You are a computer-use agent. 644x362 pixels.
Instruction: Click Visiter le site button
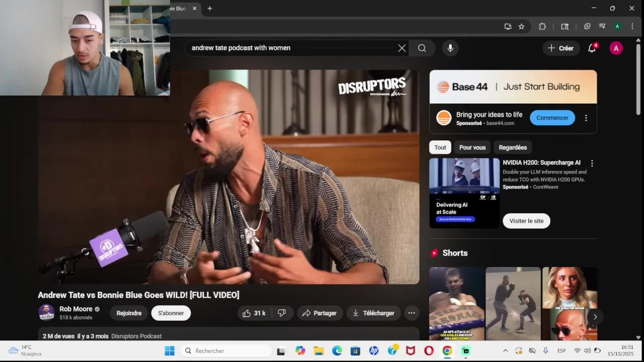tap(526, 221)
